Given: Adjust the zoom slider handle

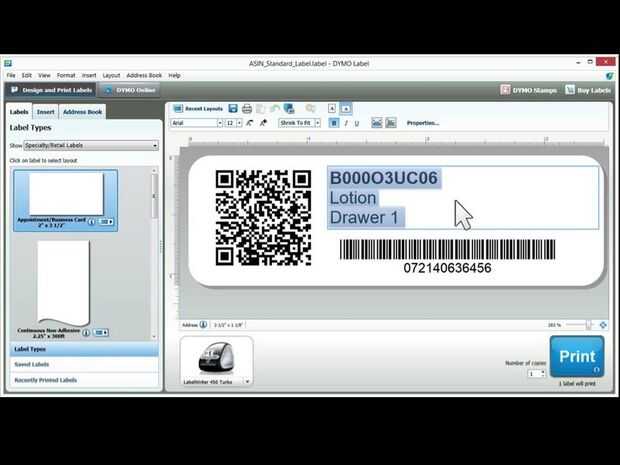Looking at the screenshot, I should pyautogui.click(x=589, y=325).
